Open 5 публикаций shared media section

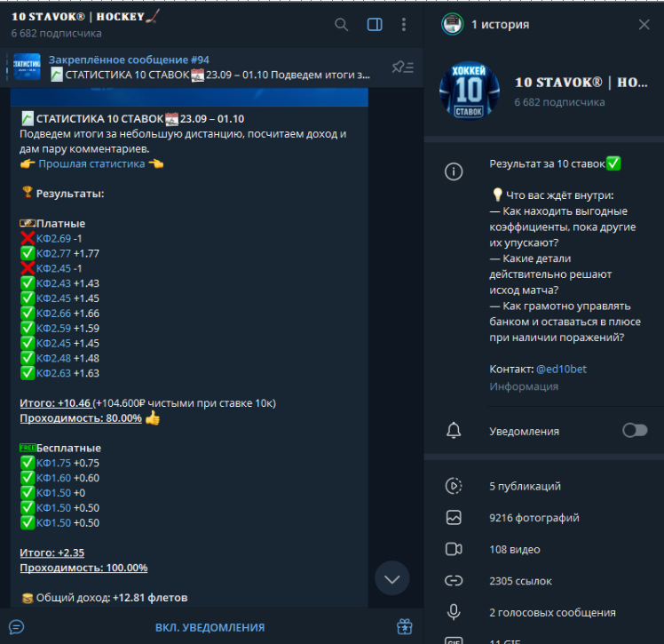(525, 487)
